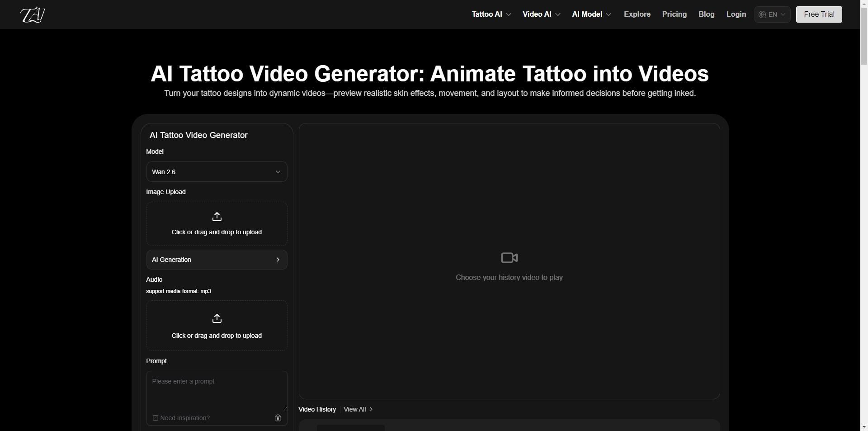Click the page scrollbar down arrow
This screenshot has height=431, width=868.
[864, 426]
